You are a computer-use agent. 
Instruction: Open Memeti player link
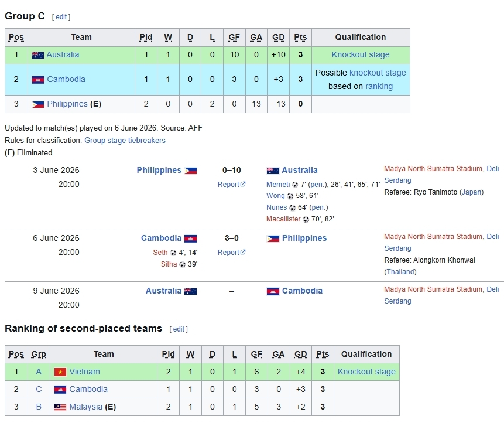coord(278,185)
